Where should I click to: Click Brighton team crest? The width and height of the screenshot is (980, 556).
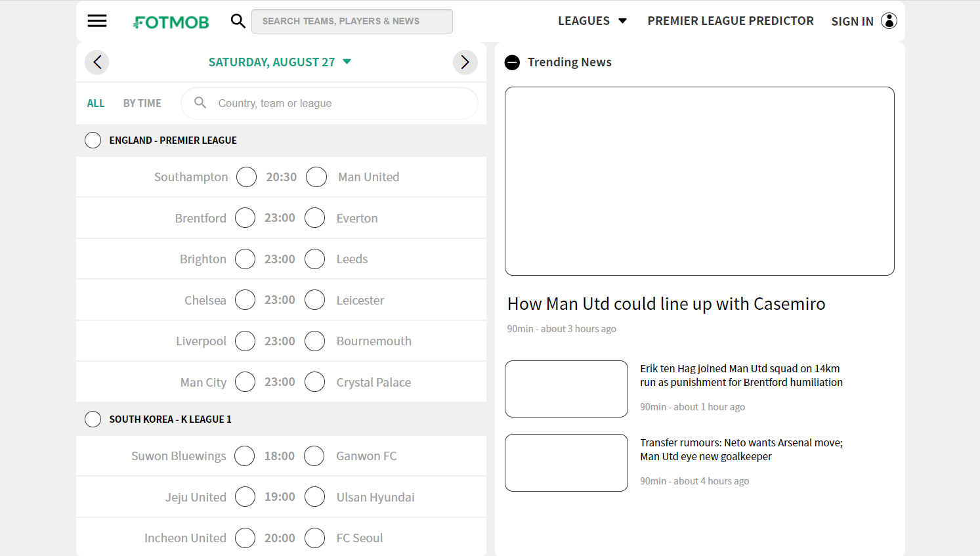245,259
